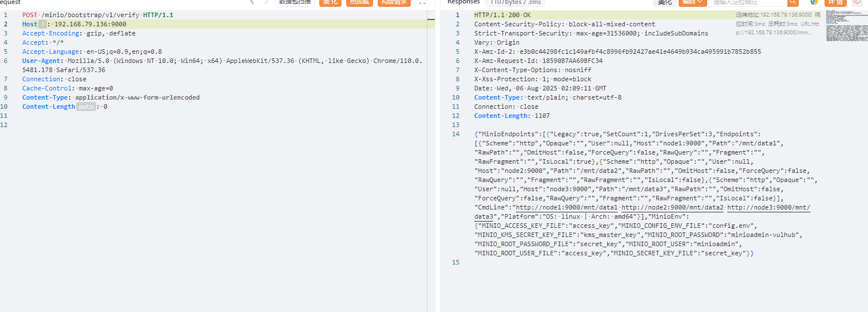This screenshot has width=868, height=312.
Task: Click the 1107bytes / 3ms size tag
Action: coord(514,2)
